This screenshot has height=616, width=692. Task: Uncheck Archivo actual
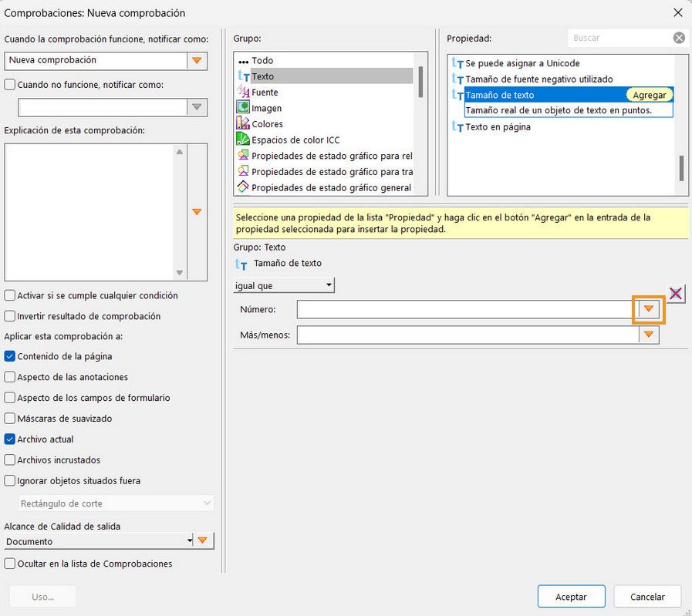(10, 439)
